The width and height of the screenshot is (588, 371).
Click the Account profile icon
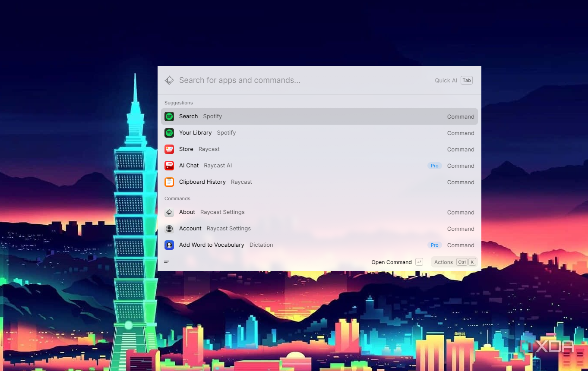(169, 229)
